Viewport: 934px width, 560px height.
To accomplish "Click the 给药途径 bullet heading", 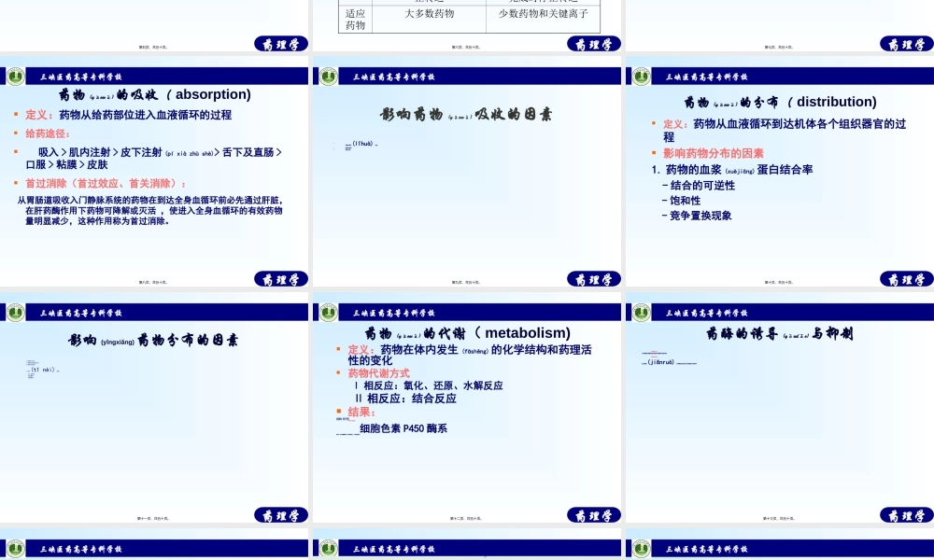I will (47, 133).
